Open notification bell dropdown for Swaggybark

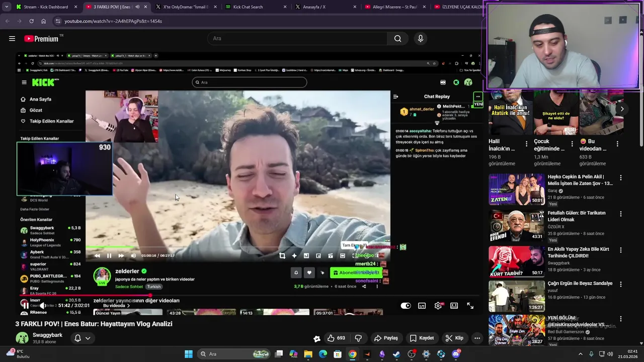pos(82,338)
